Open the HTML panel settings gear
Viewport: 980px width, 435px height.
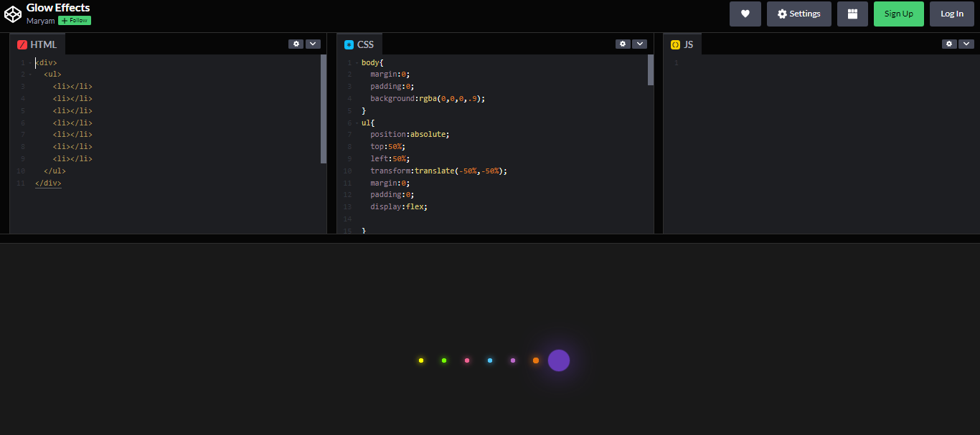296,44
